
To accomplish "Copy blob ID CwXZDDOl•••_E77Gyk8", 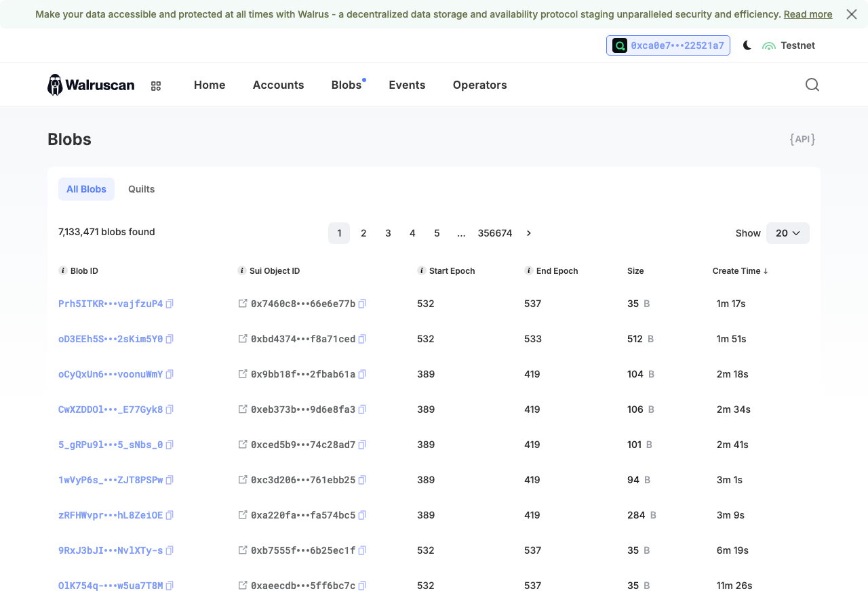I will [x=170, y=409].
